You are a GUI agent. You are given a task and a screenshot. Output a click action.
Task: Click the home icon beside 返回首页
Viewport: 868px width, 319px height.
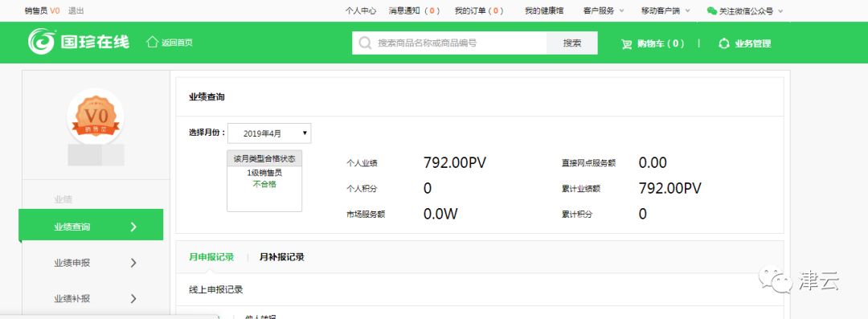(x=152, y=42)
